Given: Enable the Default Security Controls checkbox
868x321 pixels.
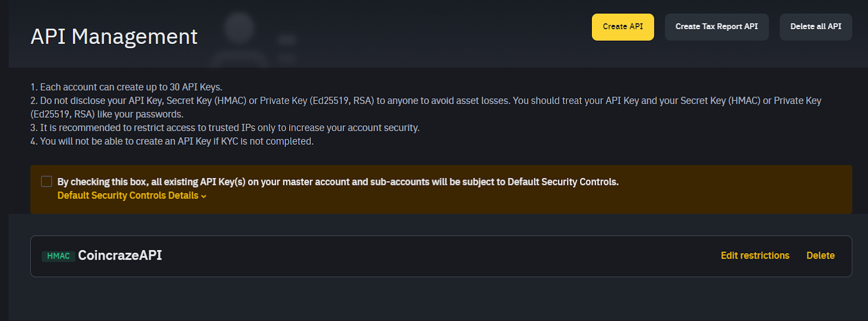Looking at the screenshot, I should [x=47, y=181].
